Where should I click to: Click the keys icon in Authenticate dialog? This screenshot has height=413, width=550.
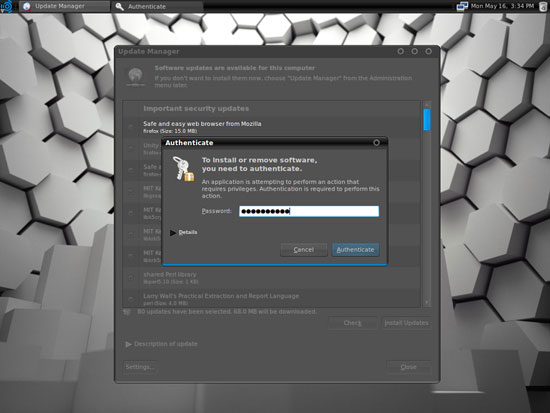pos(183,169)
